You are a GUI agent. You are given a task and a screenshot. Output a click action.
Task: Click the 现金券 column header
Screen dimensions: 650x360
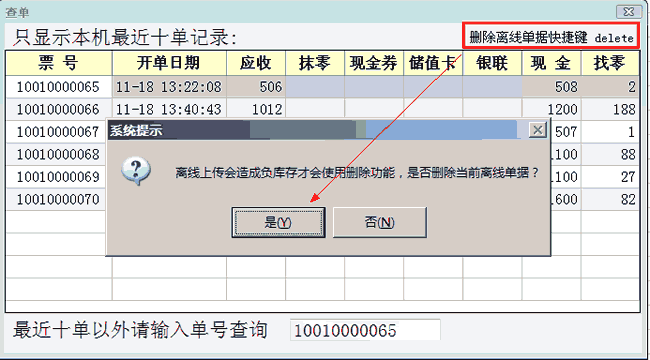(374, 63)
